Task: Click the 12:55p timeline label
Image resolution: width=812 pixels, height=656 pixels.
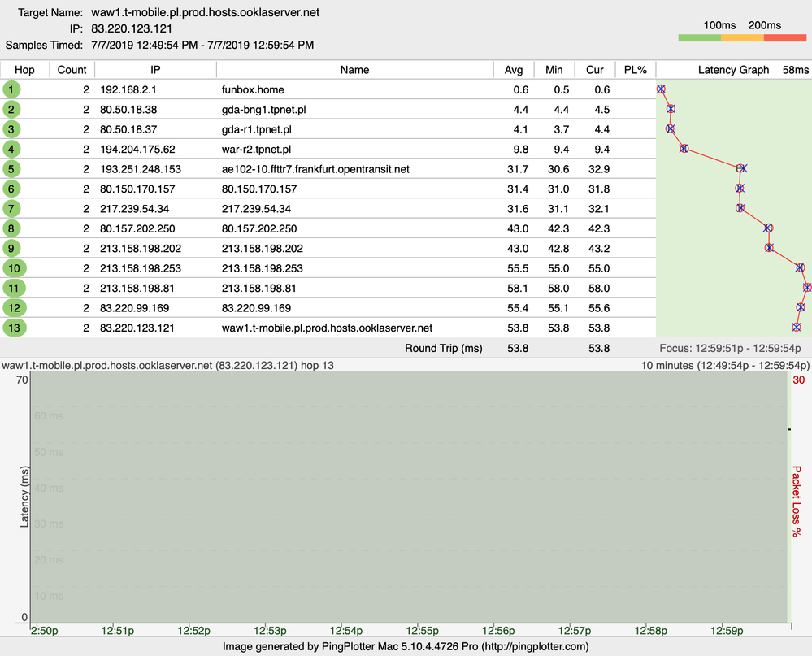Action: pyautogui.click(x=421, y=630)
